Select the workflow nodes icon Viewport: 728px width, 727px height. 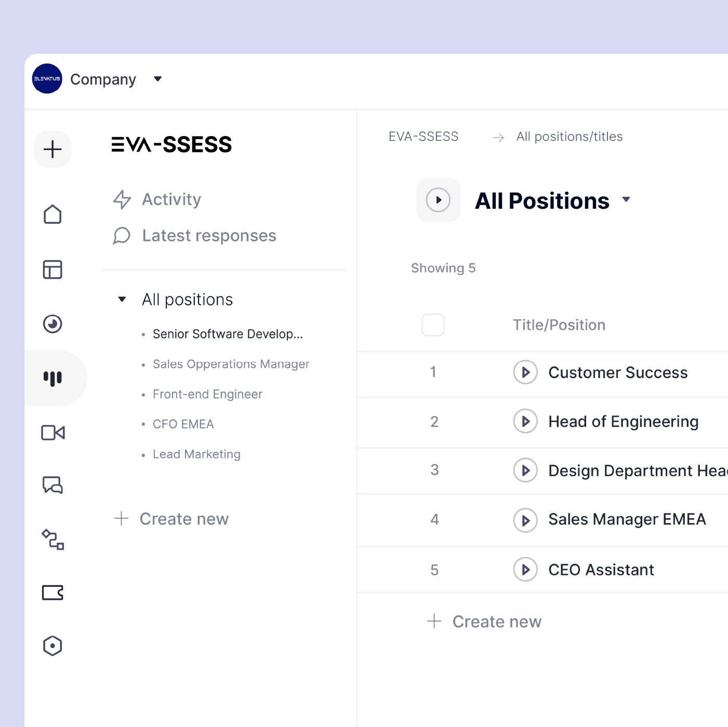pyautogui.click(x=52, y=540)
